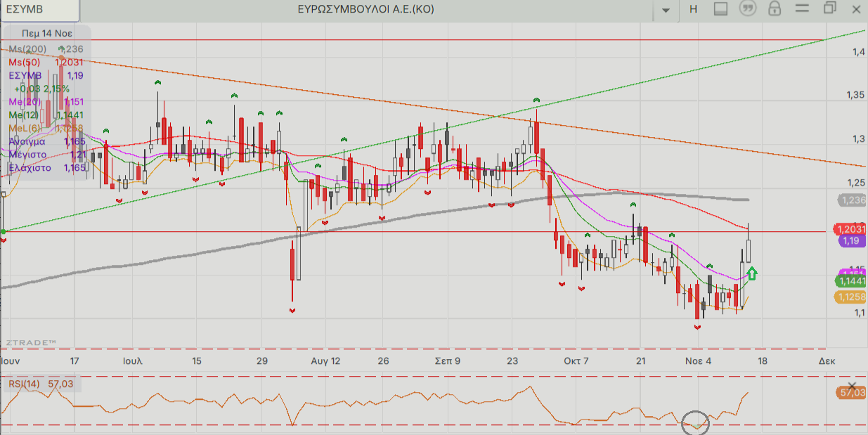This screenshot has height=435, width=868.
Task: Click the RSI(14) 57,03 label
Action: (x=41, y=384)
